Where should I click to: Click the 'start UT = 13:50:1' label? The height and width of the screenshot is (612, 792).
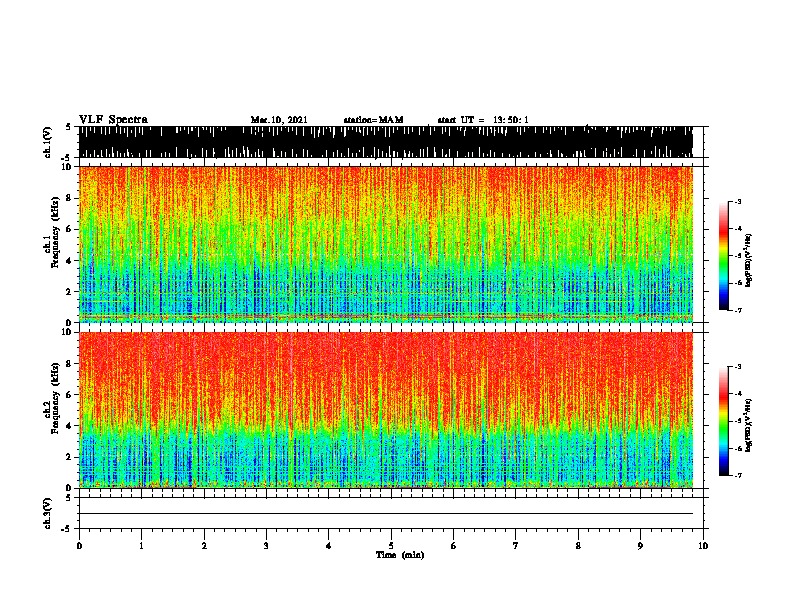click(x=483, y=120)
